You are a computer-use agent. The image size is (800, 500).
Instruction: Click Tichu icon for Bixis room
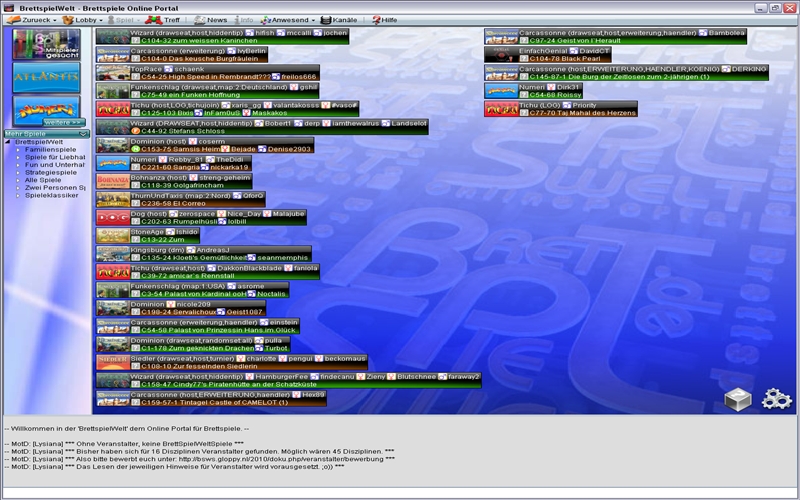[x=113, y=109]
